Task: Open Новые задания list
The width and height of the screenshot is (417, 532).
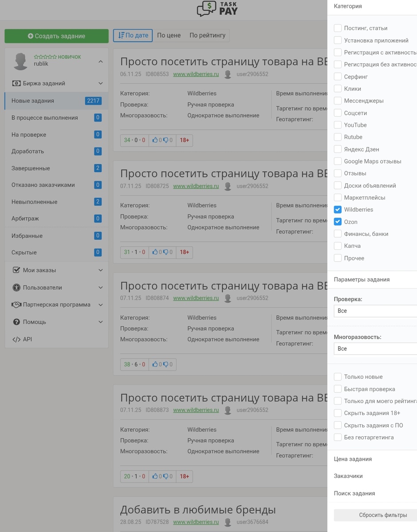Action: pos(56,101)
